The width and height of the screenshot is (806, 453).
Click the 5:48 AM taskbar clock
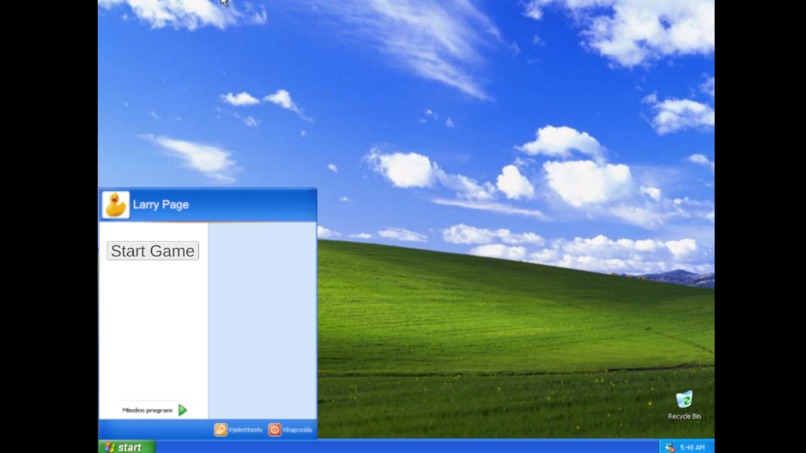click(x=692, y=447)
